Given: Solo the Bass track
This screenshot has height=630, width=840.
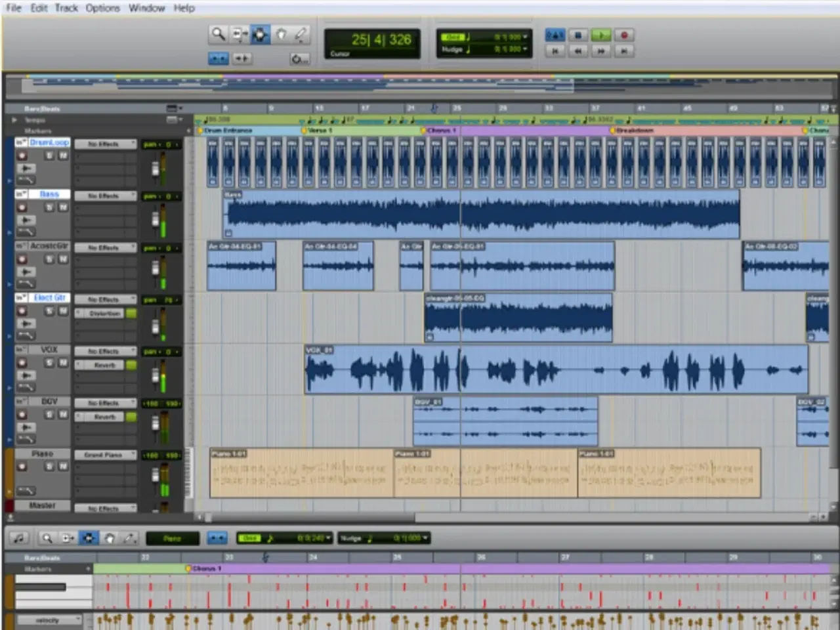Looking at the screenshot, I should 49,207.
